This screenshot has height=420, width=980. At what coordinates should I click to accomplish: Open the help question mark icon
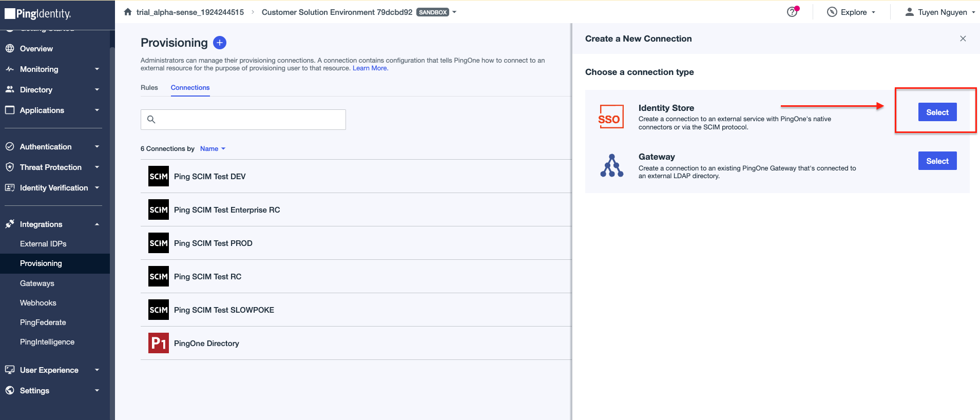pos(792,12)
